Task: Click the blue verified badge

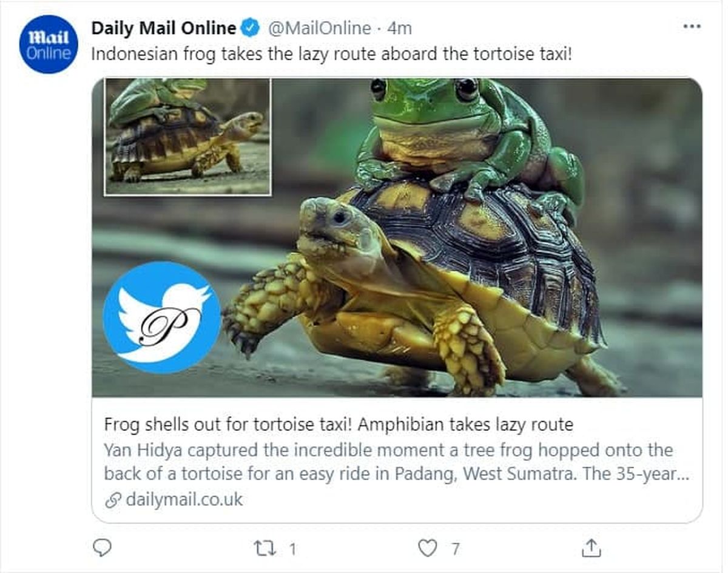Action: click(250, 28)
